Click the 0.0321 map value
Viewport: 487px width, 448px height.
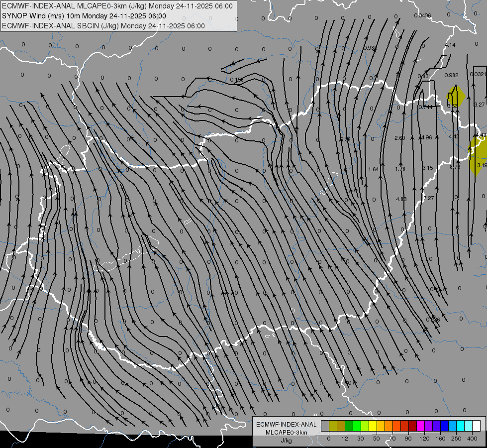pos(478,74)
